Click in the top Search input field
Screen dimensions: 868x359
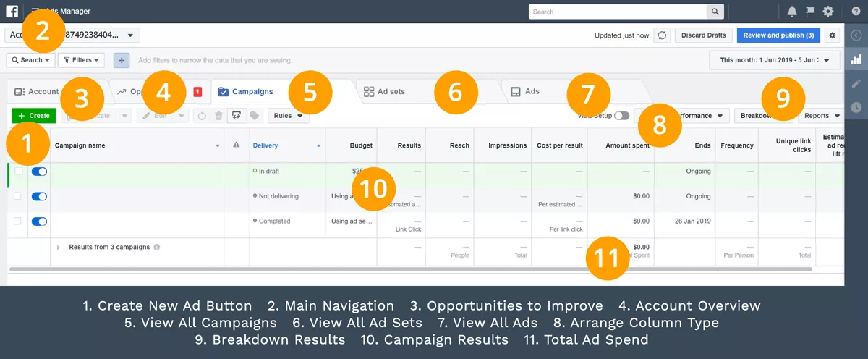point(618,12)
